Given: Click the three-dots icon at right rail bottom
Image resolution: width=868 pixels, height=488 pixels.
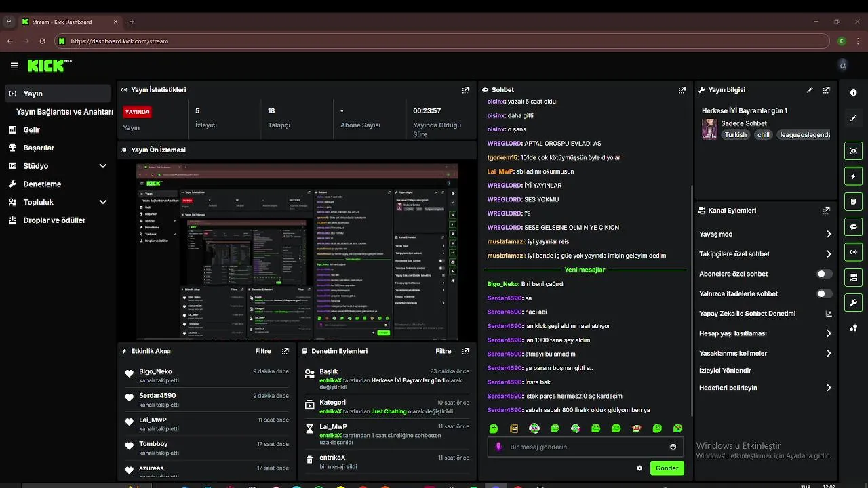Looking at the screenshot, I should tap(853, 328).
